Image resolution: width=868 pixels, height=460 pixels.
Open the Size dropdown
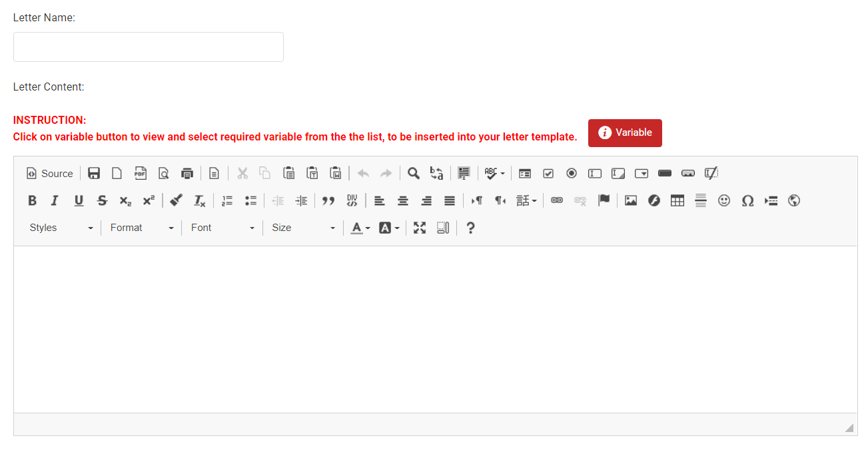point(303,228)
